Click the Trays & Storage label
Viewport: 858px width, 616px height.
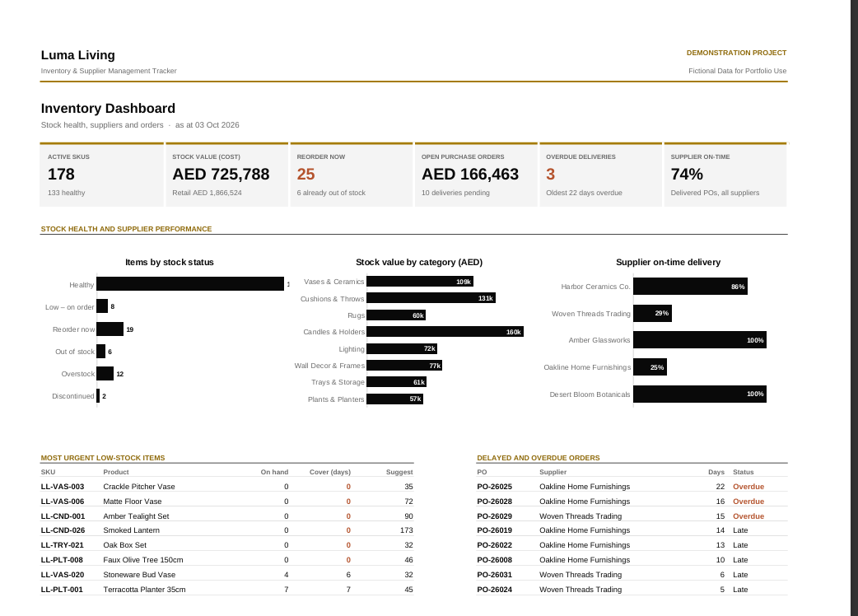tap(338, 382)
